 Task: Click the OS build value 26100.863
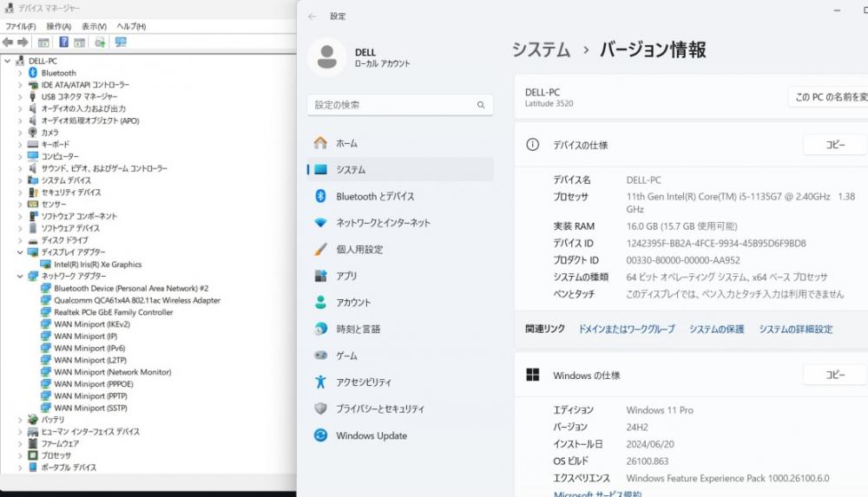coord(648,461)
